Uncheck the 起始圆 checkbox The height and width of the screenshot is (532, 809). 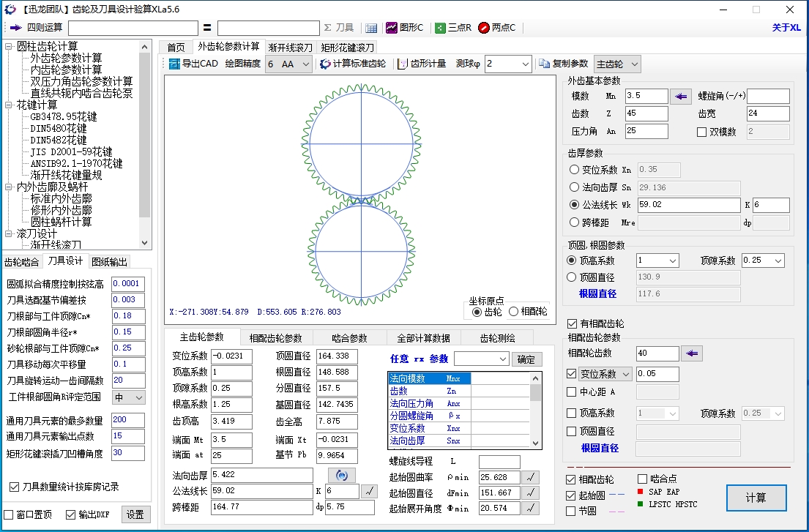570,495
